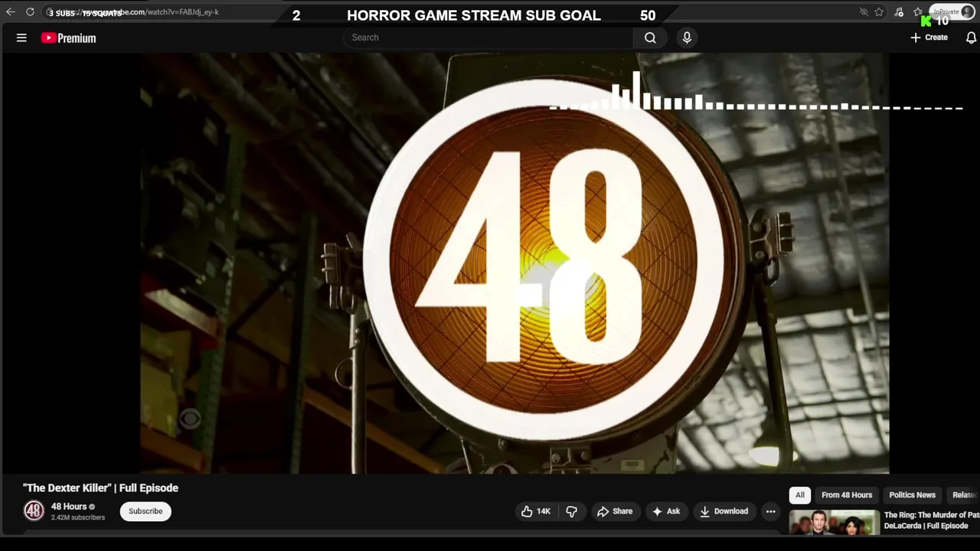980x551 pixels.
Task: Select the Politics News chip
Action: [912, 495]
